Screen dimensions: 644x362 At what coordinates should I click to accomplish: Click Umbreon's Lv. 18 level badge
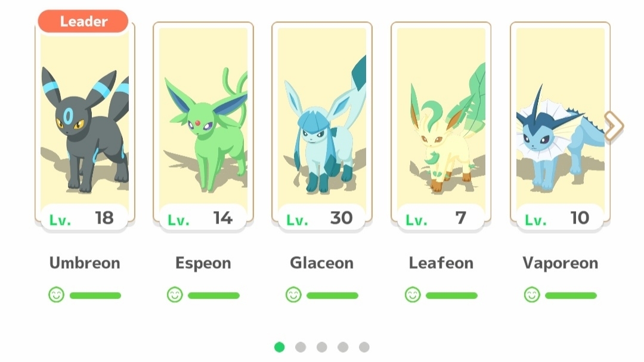click(85, 217)
